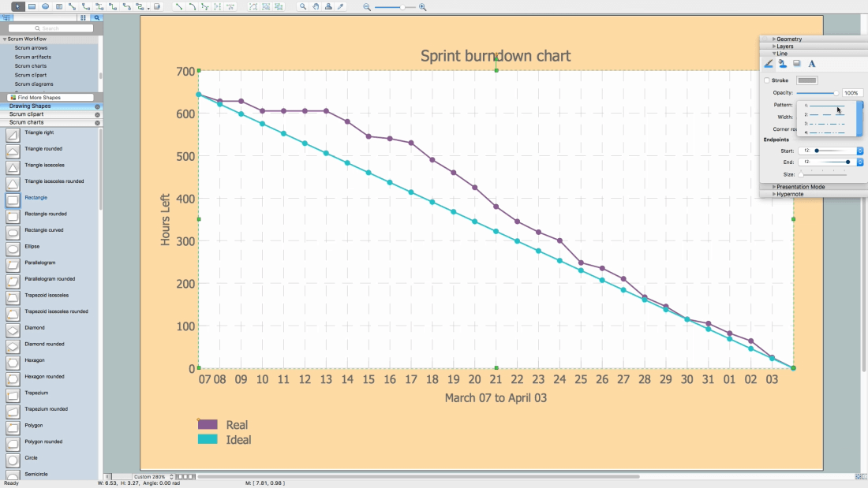Enable the Stroke checkbox
The width and height of the screenshot is (868, 488).
[767, 80]
